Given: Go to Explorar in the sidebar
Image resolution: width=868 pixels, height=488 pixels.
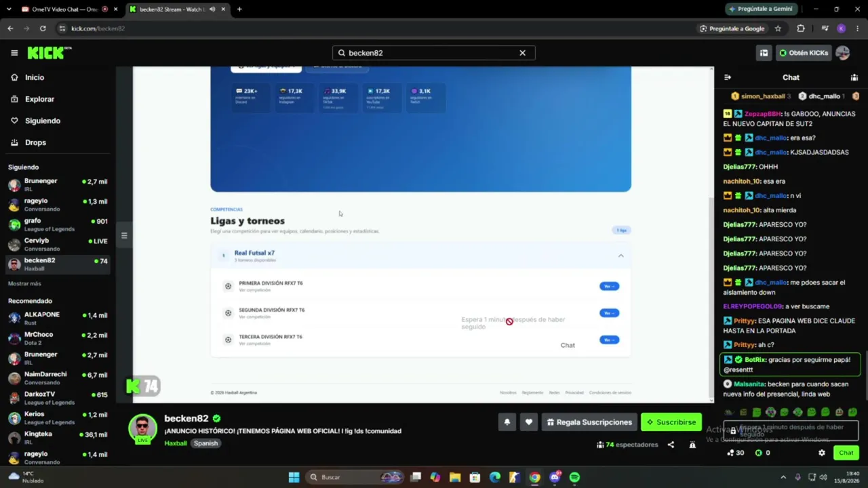Looking at the screenshot, I should click(x=39, y=99).
